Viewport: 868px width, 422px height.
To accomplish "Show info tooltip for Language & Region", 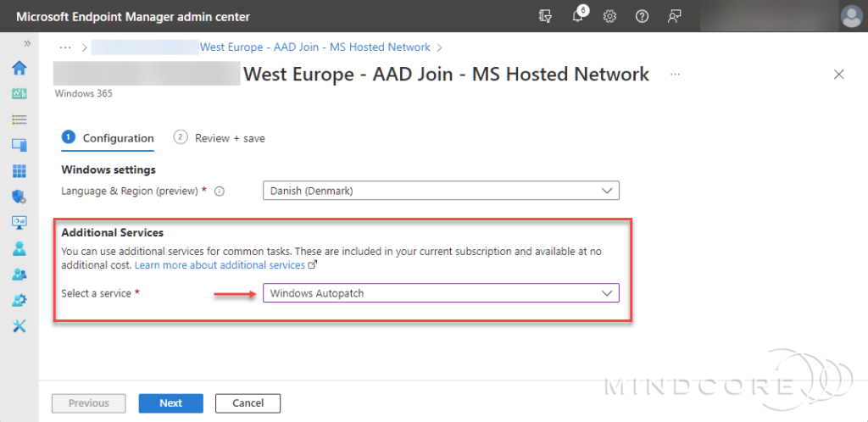I will click(x=219, y=192).
